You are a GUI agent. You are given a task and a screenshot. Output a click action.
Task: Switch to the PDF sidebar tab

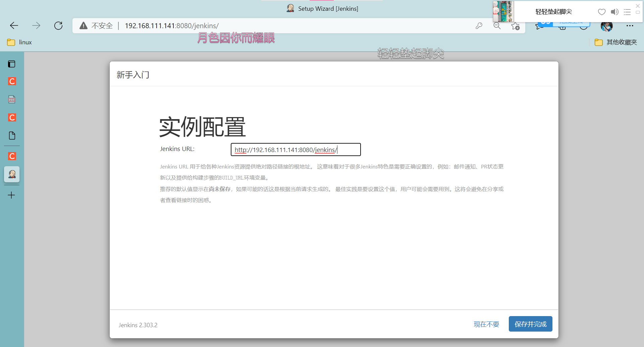[12, 99]
